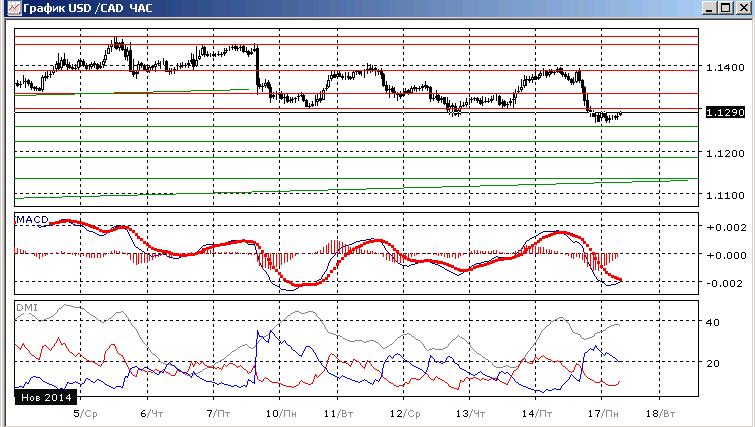The width and height of the screenshot is (755, 427).
Task: Select the 12/Ср date marker
Action: [405, 414]
